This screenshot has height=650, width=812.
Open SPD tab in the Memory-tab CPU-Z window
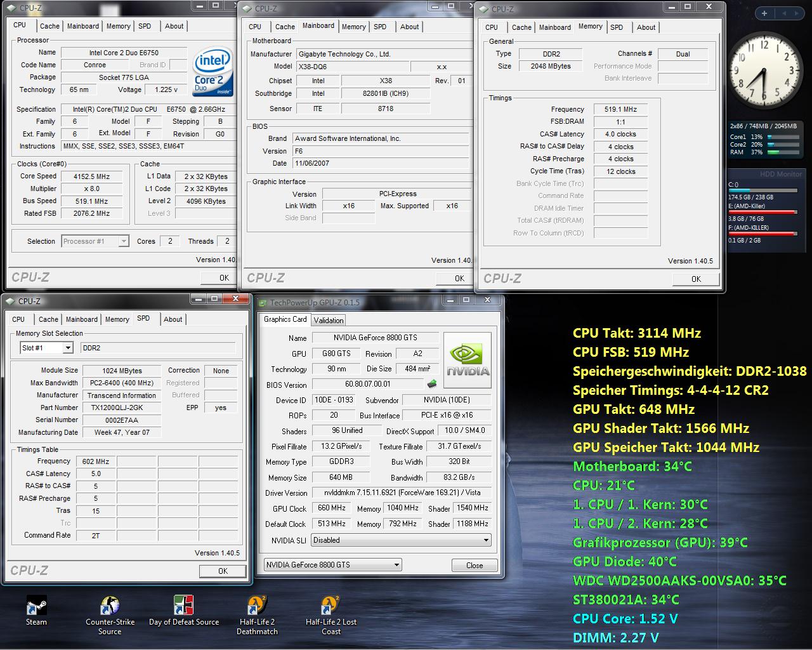click(617, 27)
